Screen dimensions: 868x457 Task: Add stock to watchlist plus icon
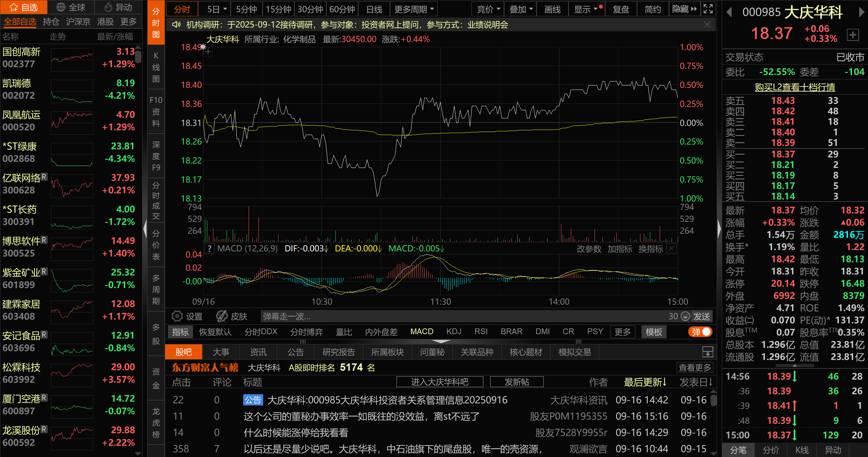click(853, 35)
